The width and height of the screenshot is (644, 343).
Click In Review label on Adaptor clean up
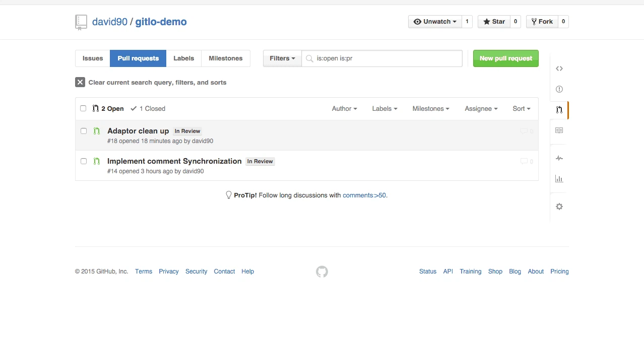[187, 131]
